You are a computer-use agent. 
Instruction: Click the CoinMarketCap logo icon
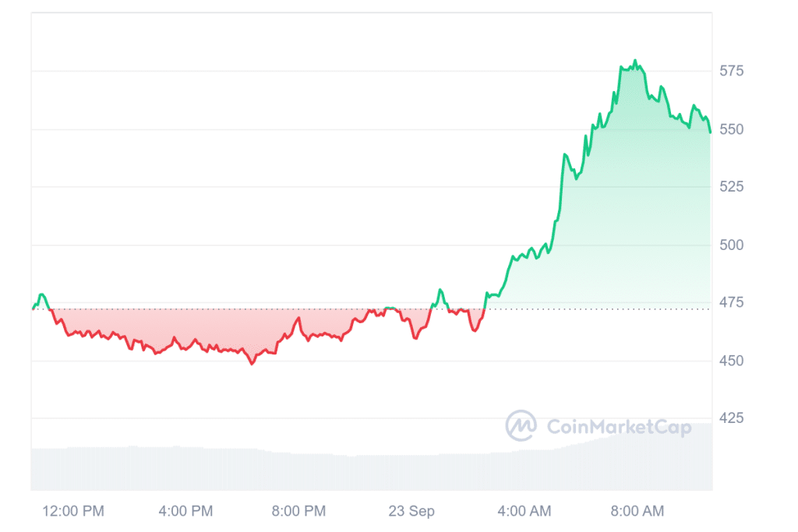pos(521,425)
